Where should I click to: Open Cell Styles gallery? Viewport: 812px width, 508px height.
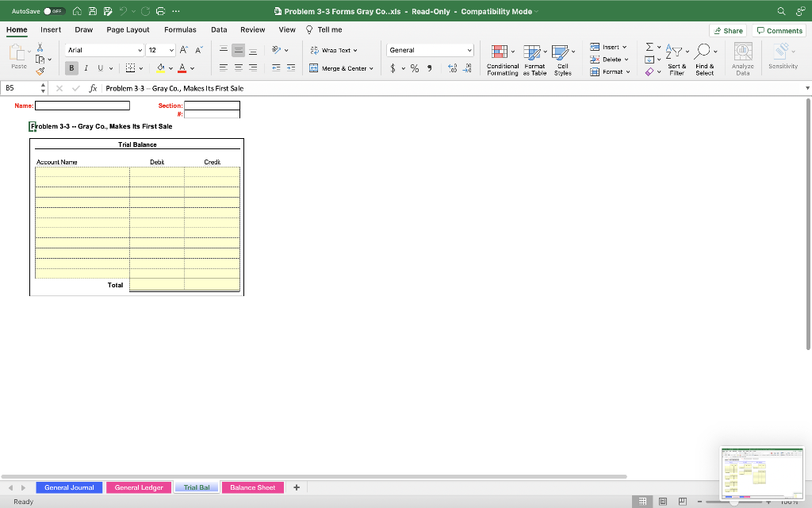click(x=563, y=60)
